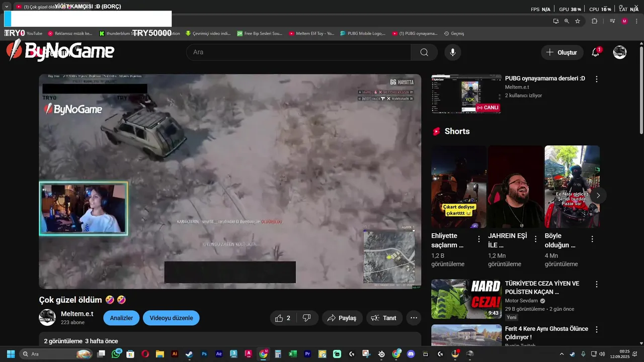Screen dimensions: 644x362
Task: Like the video with thumbs up
Action: point(283,318)
